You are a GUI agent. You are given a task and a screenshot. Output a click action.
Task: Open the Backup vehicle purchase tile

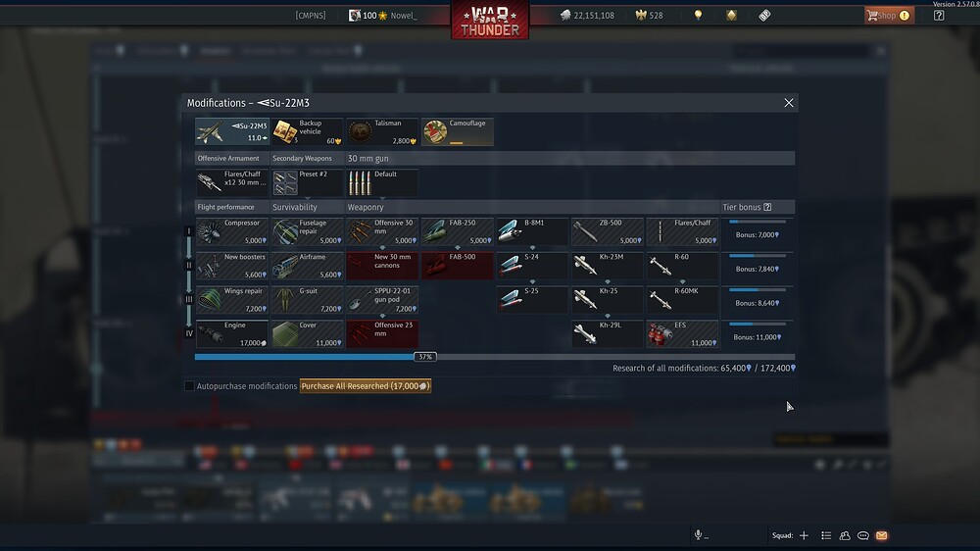click(307, 131)
